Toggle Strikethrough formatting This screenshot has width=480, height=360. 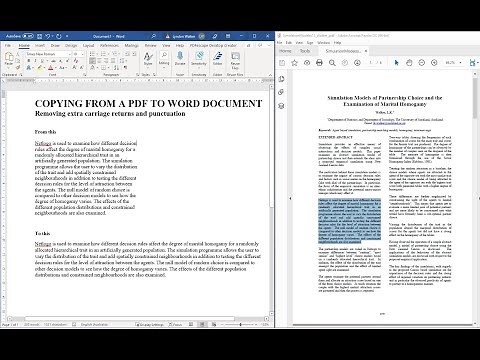53,61
